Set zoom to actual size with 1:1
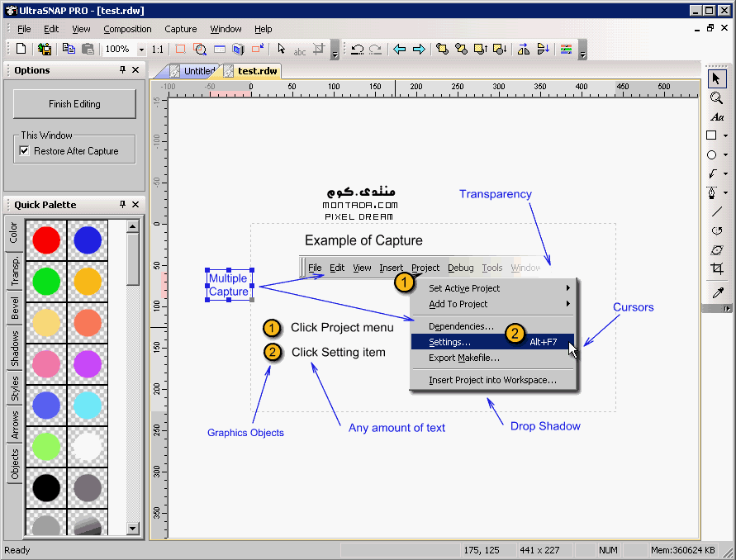Screen dimensions: 736x560 (158, 50)
